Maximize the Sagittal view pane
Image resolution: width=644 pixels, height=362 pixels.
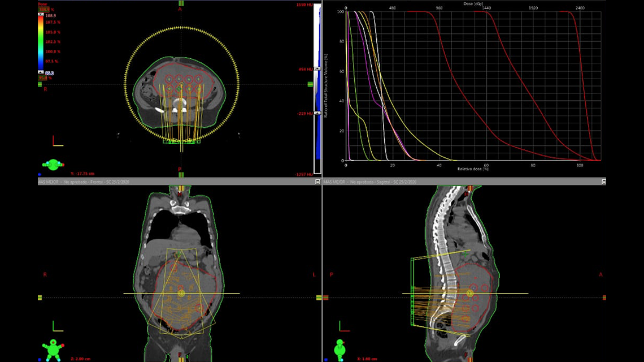click(x=604, y=182)
